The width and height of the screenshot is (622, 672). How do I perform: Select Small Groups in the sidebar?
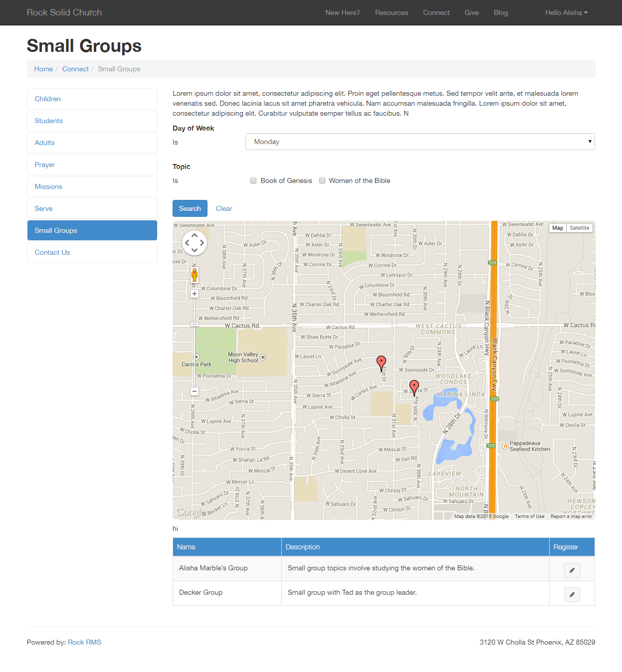92,230
